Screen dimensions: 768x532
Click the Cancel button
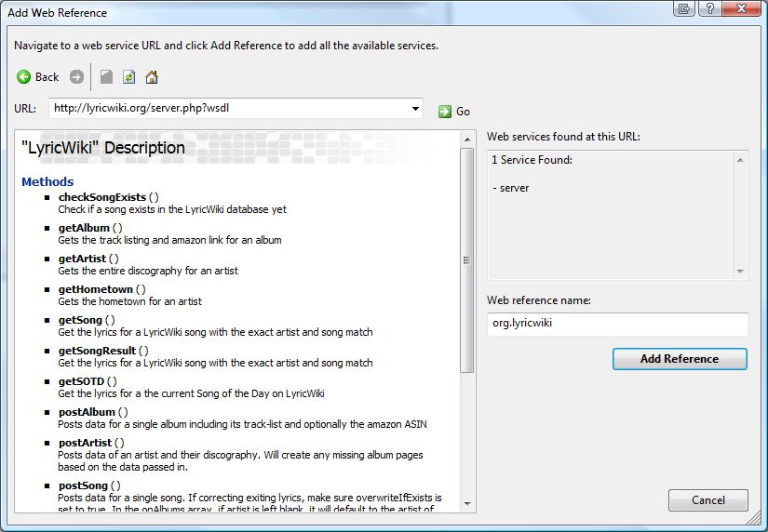click(x=708, y=500)
